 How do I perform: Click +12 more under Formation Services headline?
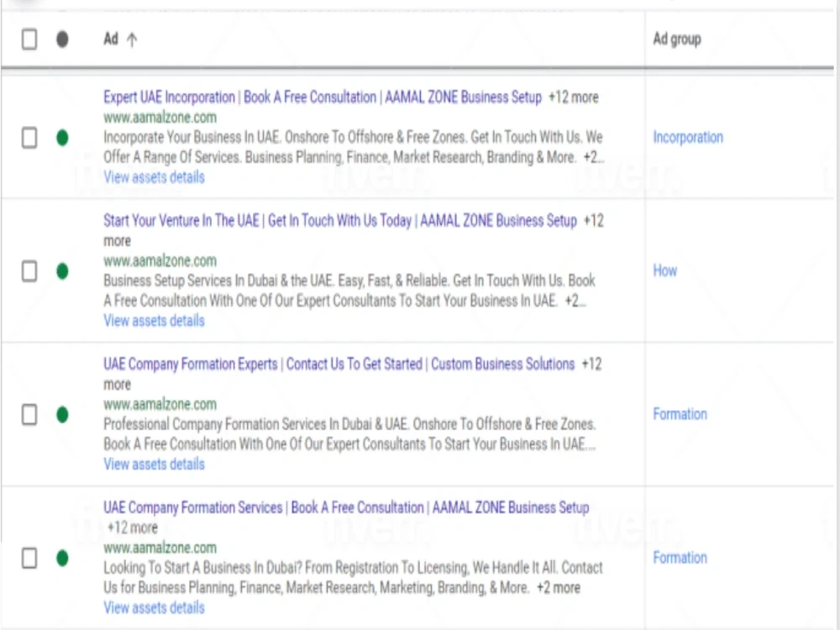click(133, 528)
